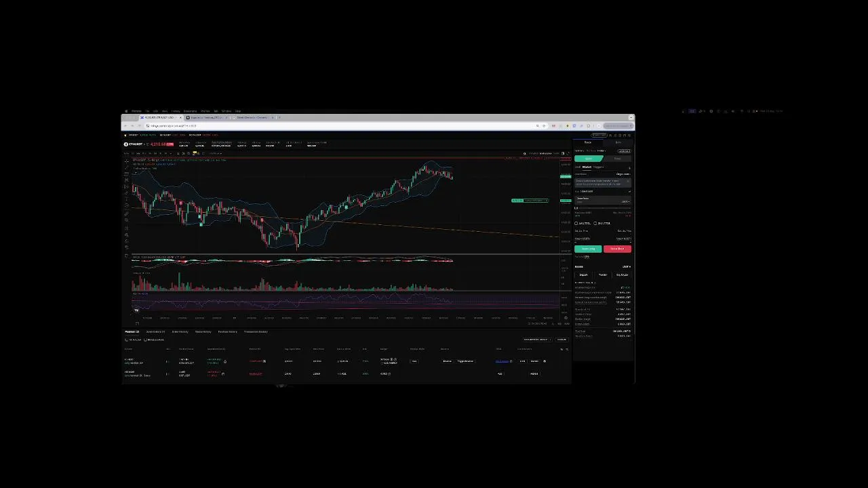Open the Apple menu
The width and height of the screenshot is (868, 488).
point(126,111)
